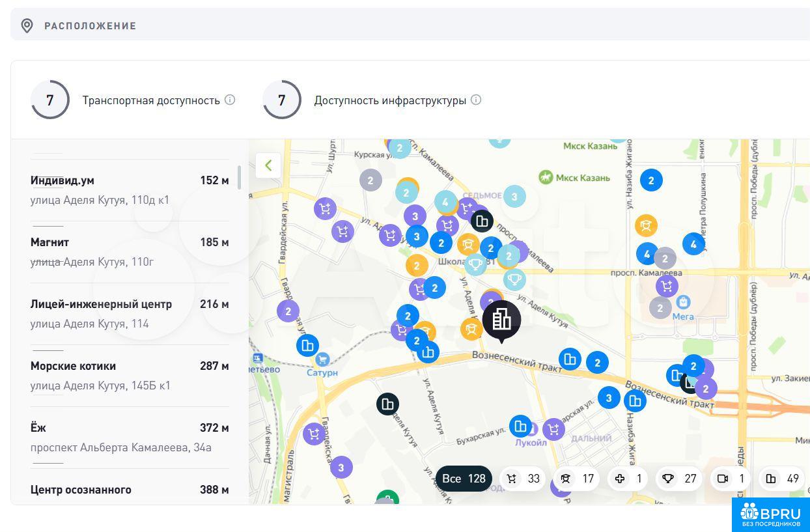Open dark building marker near СЕДЬМОЕ label
The image size is (810, 532).
[482, 221]
